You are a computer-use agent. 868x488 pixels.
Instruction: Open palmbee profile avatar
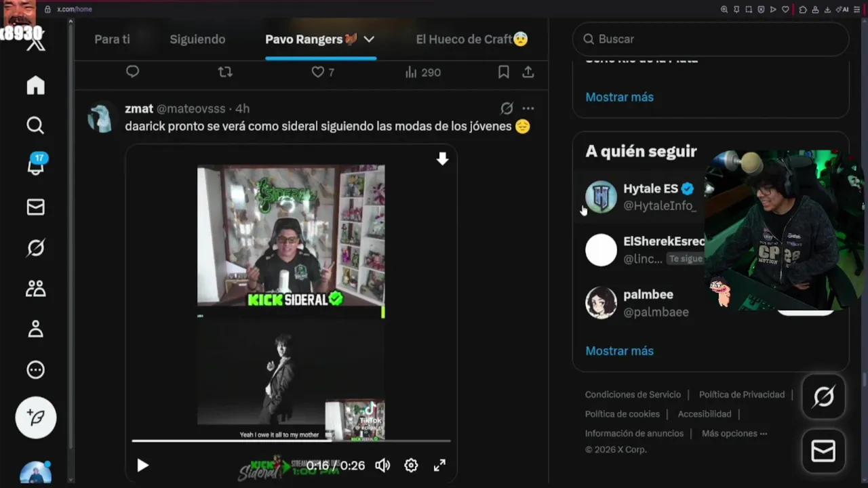click(601, 303)
